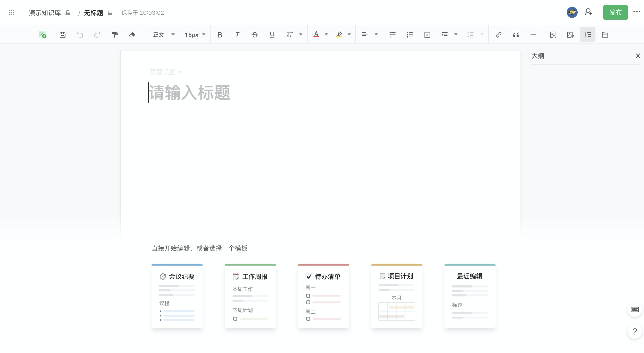Open the highlight color picker dropdown
Viewport: 644px width, 353px height.
pyautogui.click(x=349, y=35)
